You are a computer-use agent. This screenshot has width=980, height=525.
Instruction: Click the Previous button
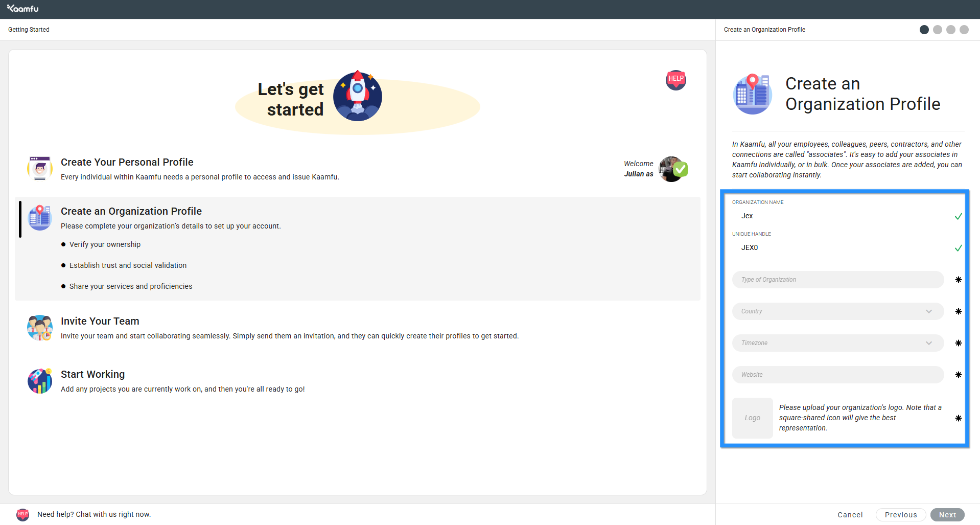click(900, 515)
